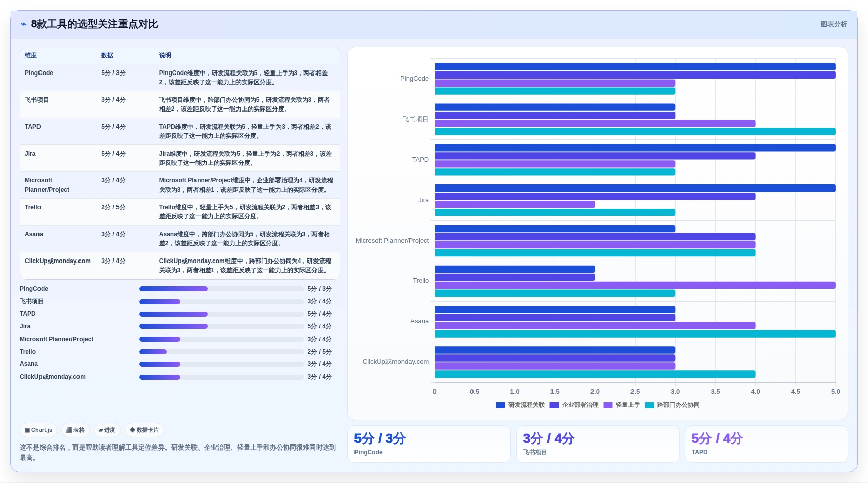The image size is (868, 483).
Task: Click the 5.0 x-axis tick label
Action: 835,392
